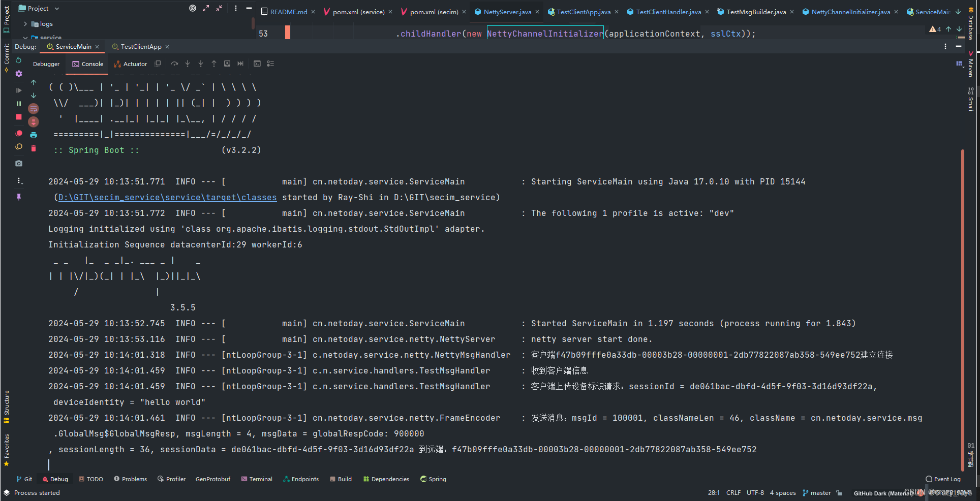Stop the debug process (red square)
980x501 pixels.
point(19,117)
